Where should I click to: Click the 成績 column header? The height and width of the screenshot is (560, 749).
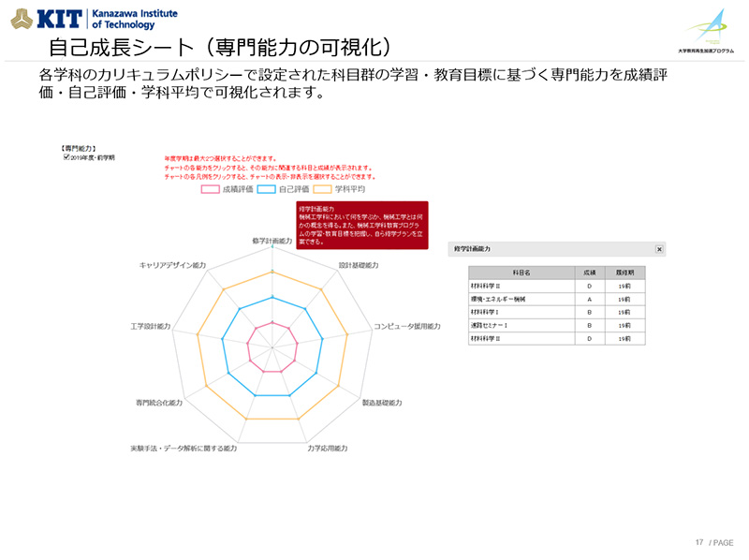(x=590, y=273)
